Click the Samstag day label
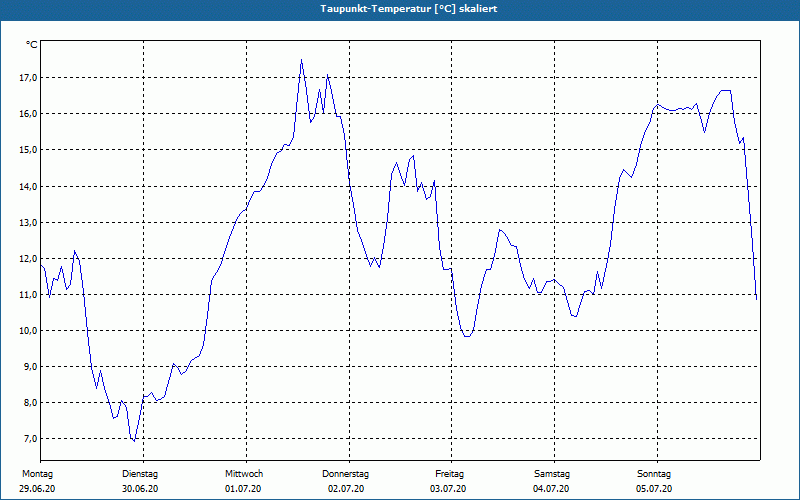This screenshot has width=800, height=500. pyautogui.click(x=552, y=474)
